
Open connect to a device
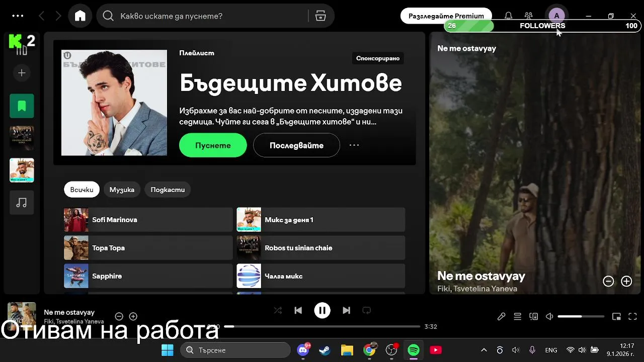[533, 316]
